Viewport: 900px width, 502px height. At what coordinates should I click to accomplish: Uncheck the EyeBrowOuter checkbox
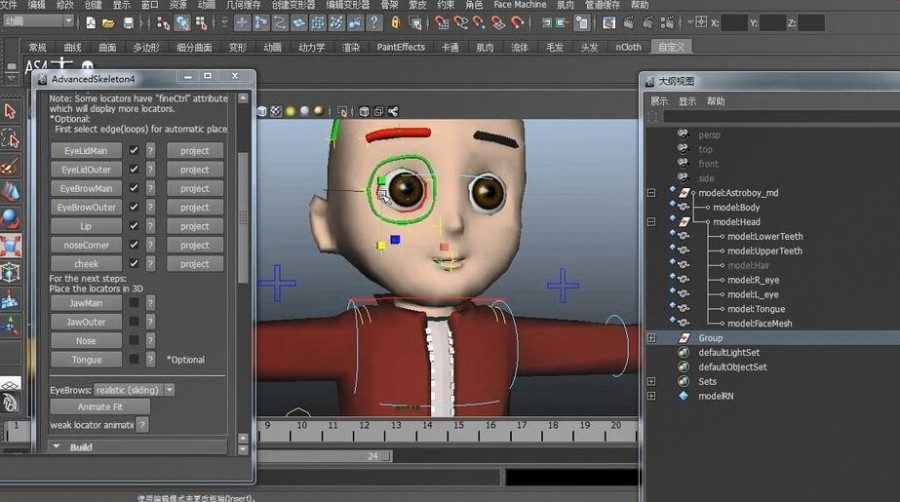pos(134,207)
